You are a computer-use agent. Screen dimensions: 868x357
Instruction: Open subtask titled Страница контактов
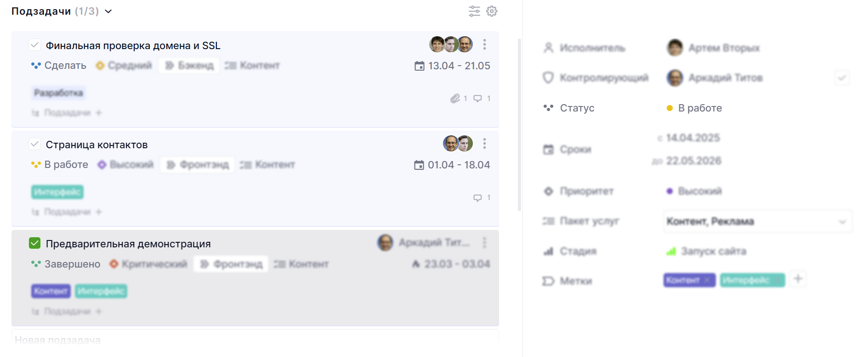tap(96, 145)
